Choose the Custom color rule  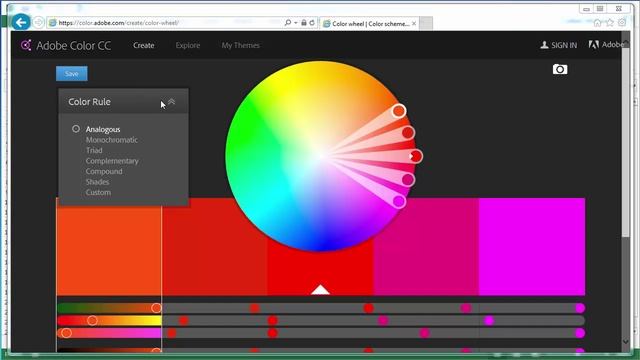click(98, 192)
